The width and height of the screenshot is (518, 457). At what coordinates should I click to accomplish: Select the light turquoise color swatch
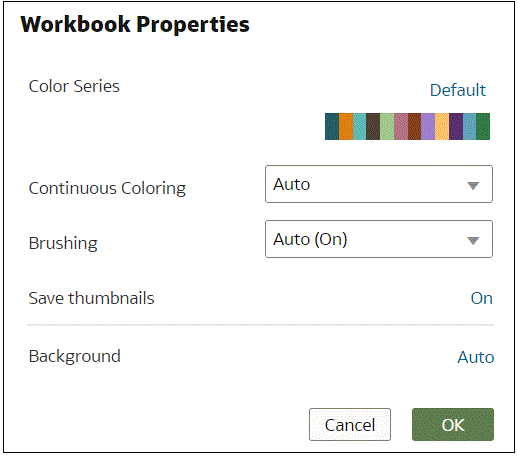coord(359,126)
